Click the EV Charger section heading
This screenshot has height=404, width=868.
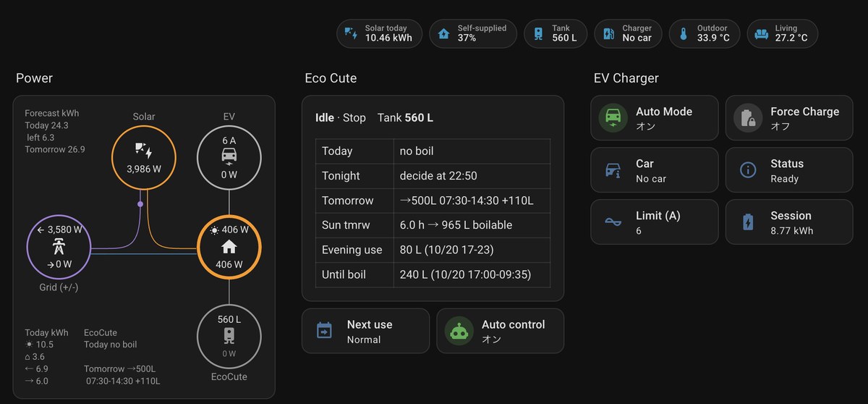coord(626,78)
